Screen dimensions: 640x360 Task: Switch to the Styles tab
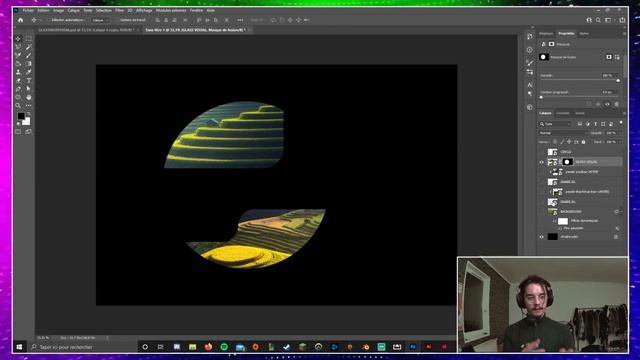584,33
